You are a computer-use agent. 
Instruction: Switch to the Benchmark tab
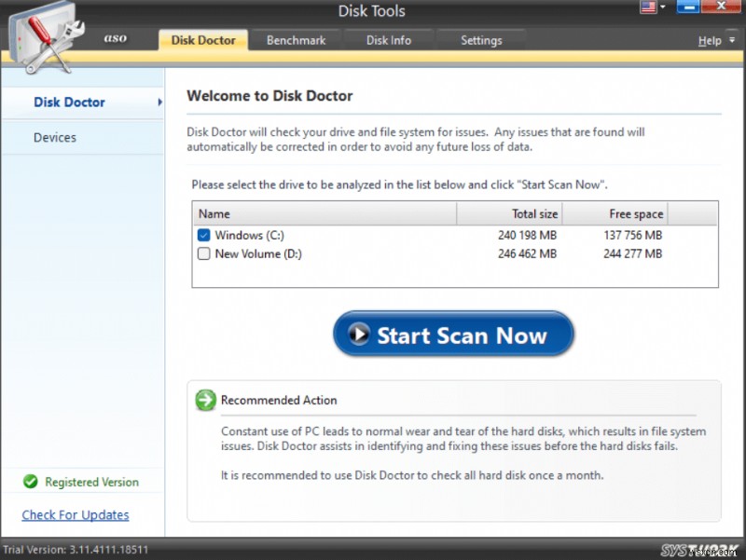tap(296, 40)
